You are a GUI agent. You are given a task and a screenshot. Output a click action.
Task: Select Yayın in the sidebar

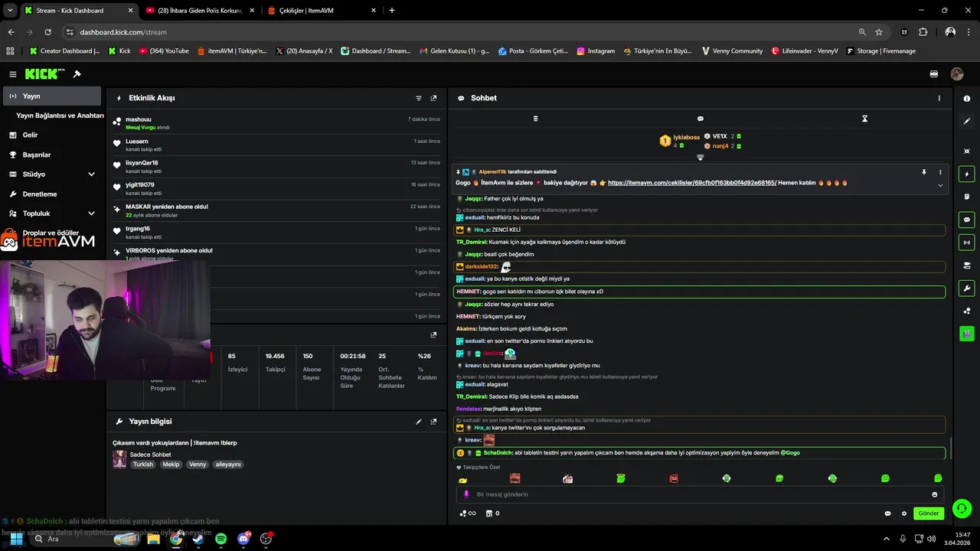[x=52, y=96]
